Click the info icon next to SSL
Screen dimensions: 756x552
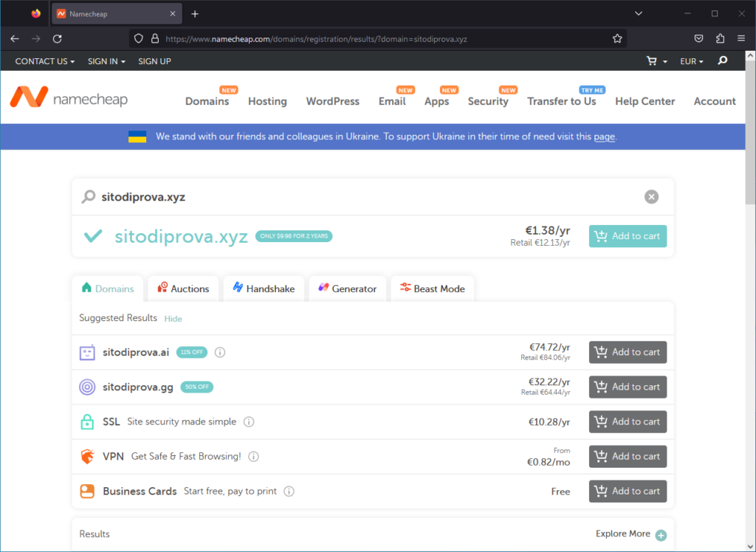click(249, 422)
